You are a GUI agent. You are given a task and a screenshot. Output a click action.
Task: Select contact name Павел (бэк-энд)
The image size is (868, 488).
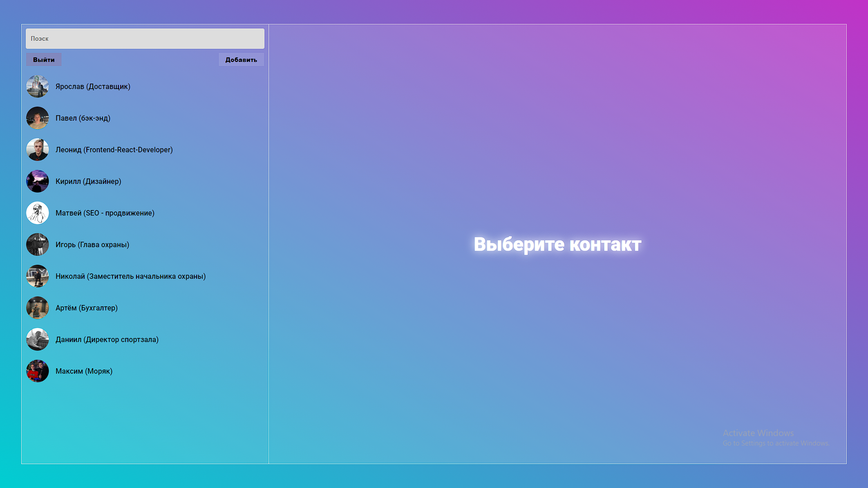[x=83, y=118]
